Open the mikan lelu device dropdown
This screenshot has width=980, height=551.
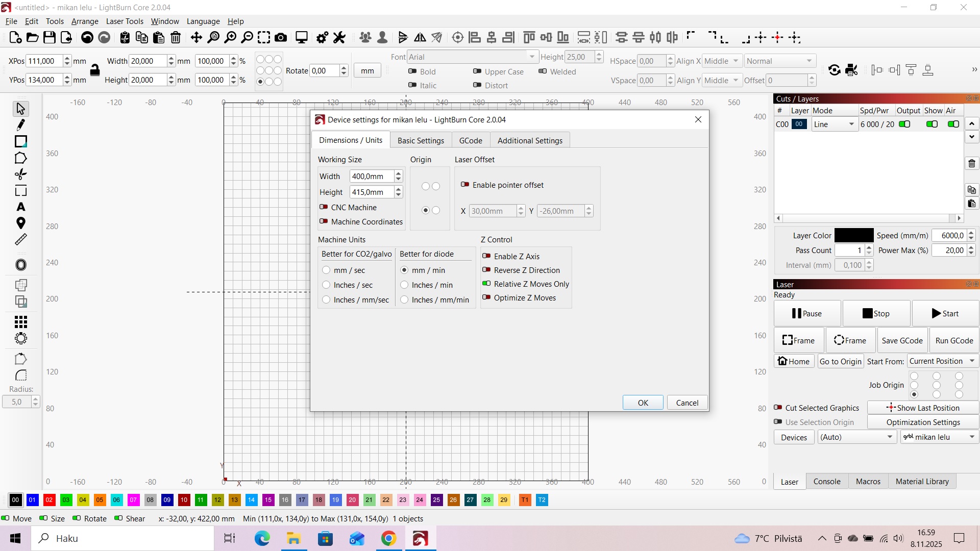[x=939, y=437]
